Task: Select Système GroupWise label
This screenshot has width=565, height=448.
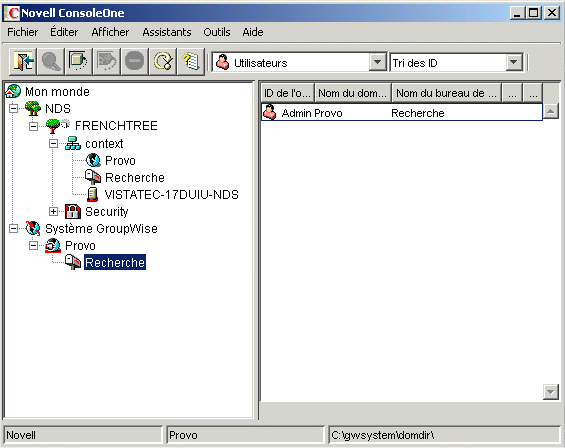Action: 101,229
